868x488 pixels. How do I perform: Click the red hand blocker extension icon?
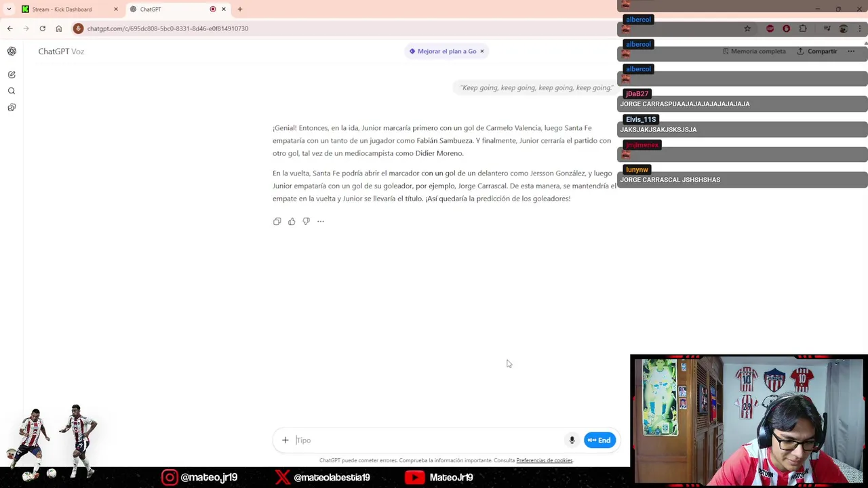coord(786,28)
